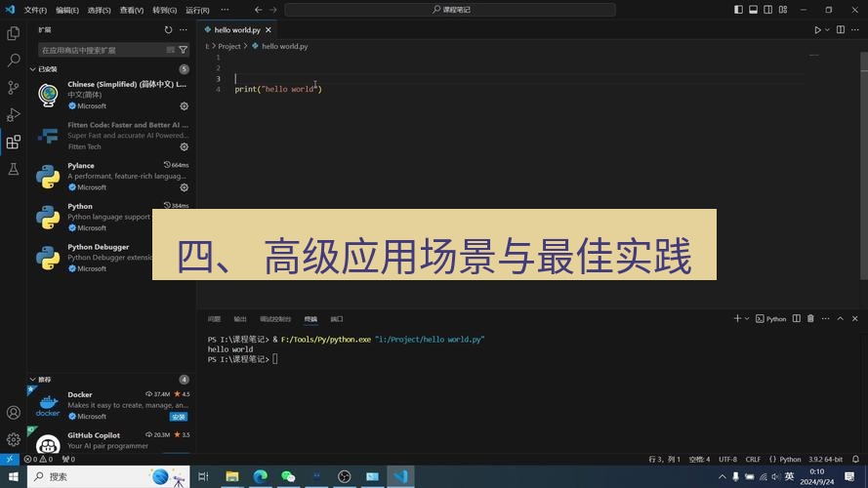Image resolution: width=868 pixels, height=488 pixels.
Task: Open Source Control view
Action: coord(14,88)
